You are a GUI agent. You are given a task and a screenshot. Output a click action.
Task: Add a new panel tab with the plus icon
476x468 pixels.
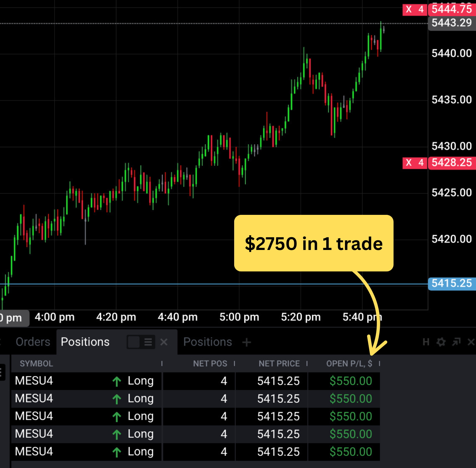[247, 343]
